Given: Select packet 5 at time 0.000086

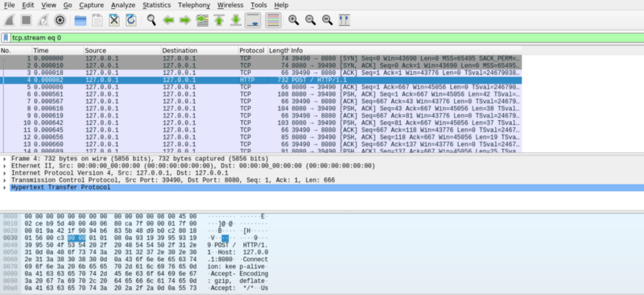Looking at the screenshot, I should click(261, 87).
